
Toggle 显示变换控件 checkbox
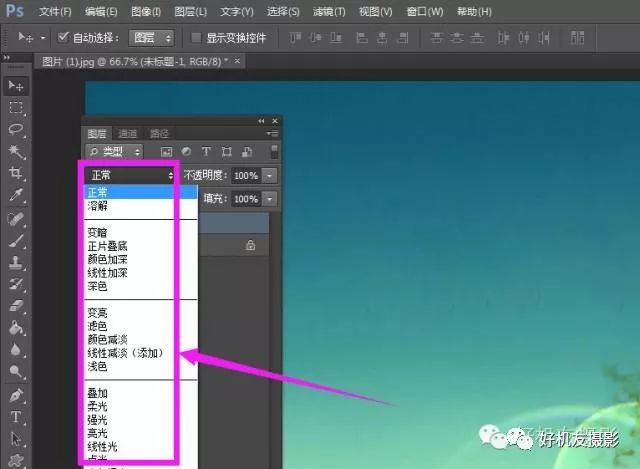(x=196, y=38)
